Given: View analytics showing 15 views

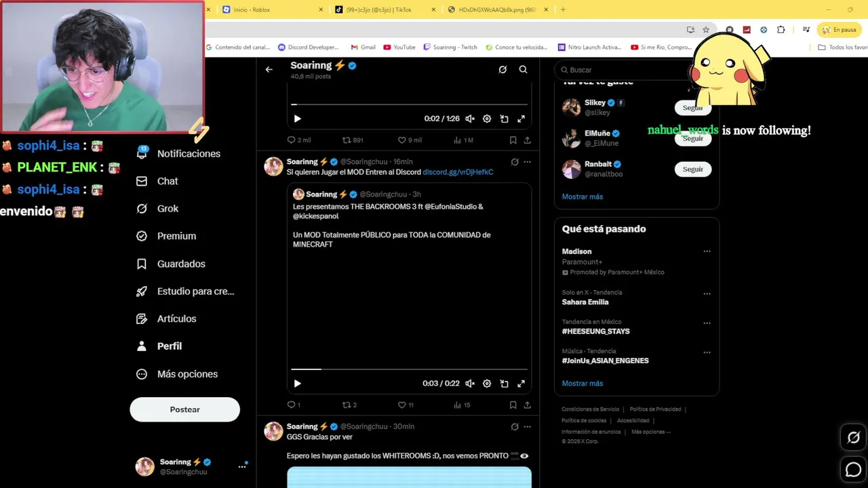Looking at the screenshot, I should tap(461, 405).
